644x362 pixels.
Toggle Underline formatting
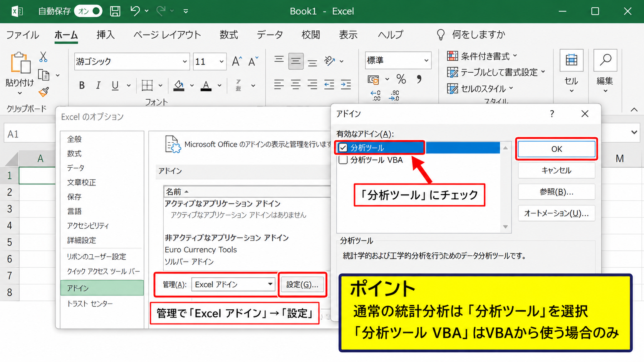pyautogui.click(x=115, y=85)
